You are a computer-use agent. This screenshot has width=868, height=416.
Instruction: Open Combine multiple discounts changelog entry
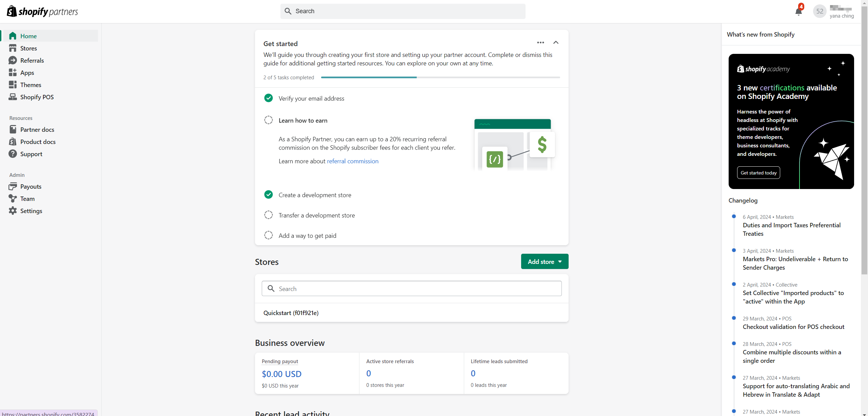click(x=792, y=356)
